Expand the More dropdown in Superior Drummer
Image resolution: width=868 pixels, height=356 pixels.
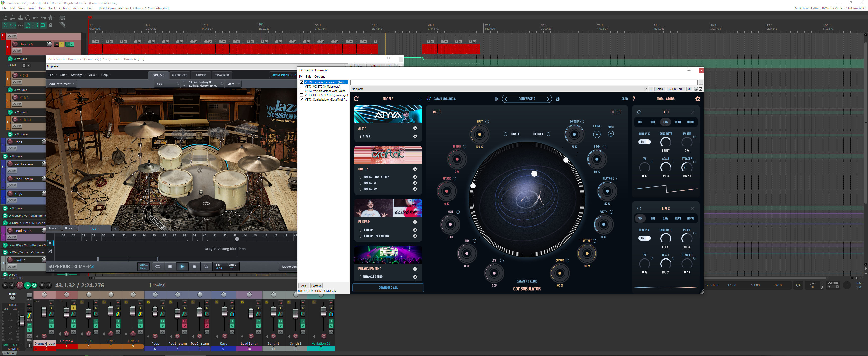coord(233,84)
